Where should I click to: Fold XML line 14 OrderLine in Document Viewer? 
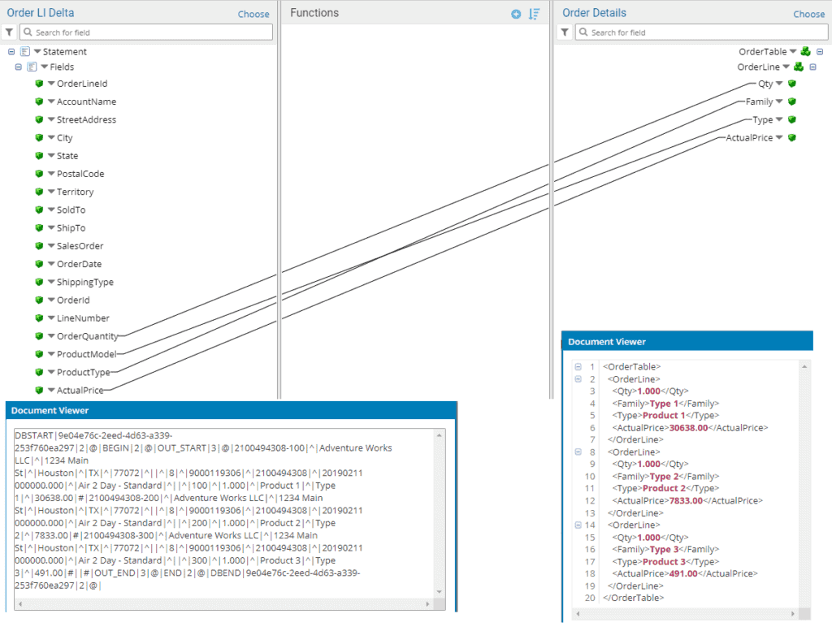click(578, 525)
